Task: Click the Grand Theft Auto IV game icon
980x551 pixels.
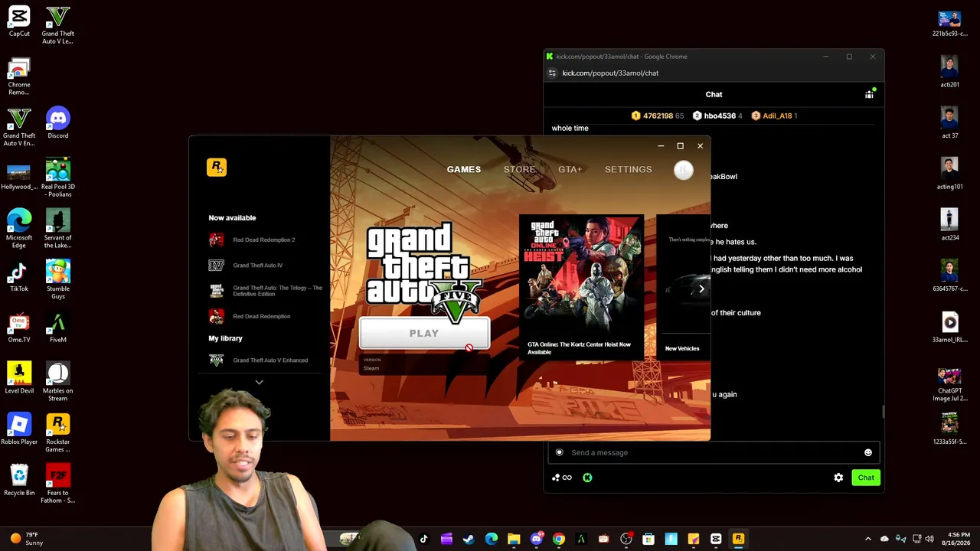Action: (x=217, y=266)
